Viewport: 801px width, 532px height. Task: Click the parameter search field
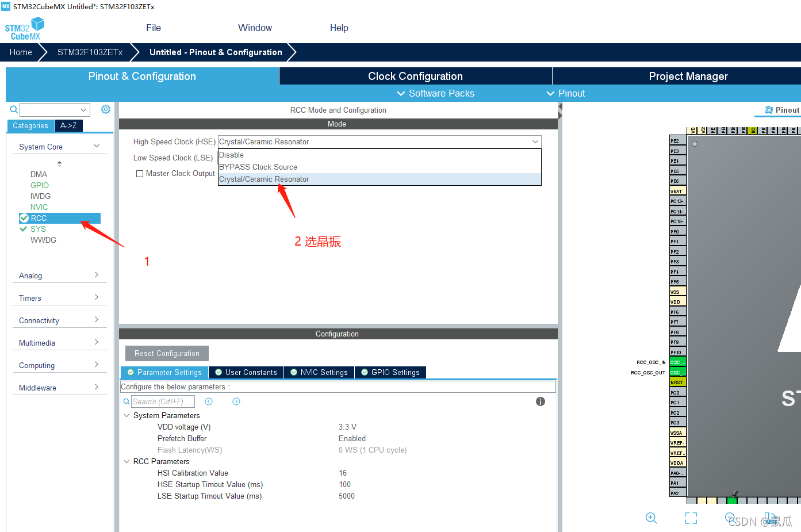(163, 401)
